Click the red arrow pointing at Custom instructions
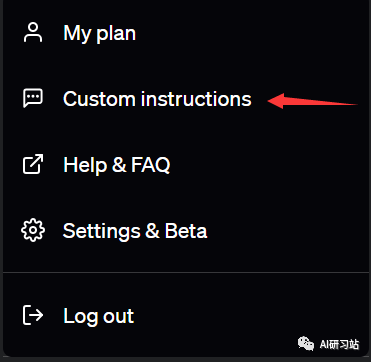 click(312, 101)
